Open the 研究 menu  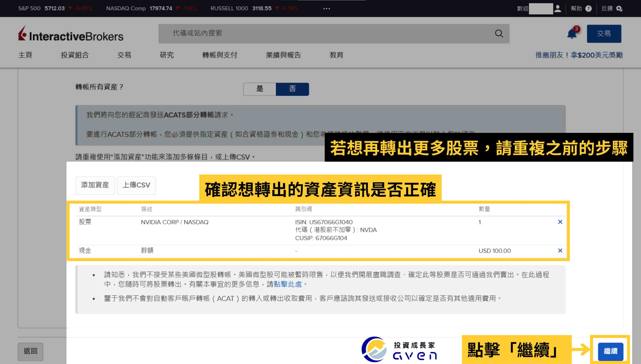(x=167, y=55)
